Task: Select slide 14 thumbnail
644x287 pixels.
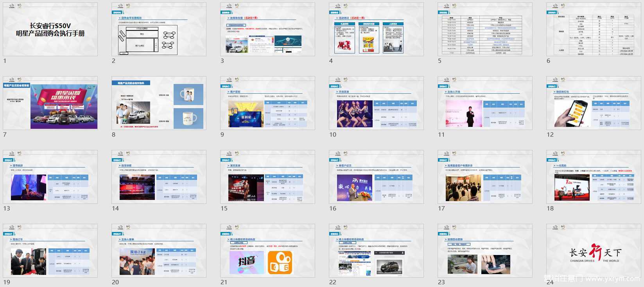Action: click(159, 177)
